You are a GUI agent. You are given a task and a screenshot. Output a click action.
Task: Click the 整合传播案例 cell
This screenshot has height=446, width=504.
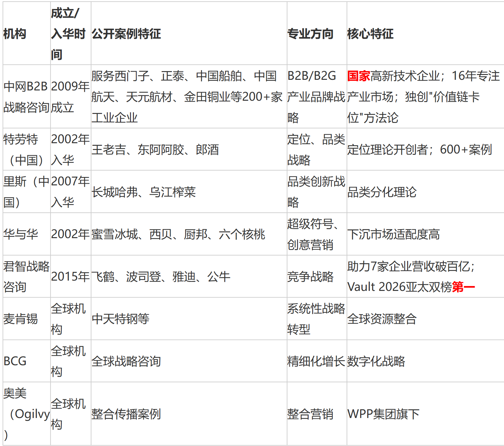coord(189,414)
